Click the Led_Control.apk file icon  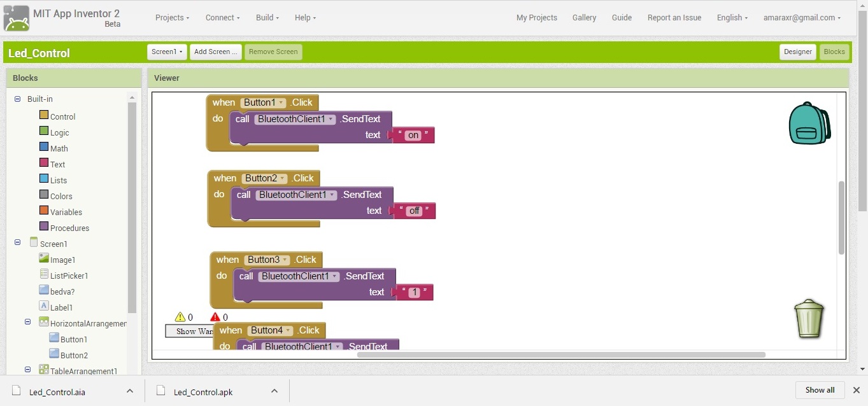click(161, 391)
